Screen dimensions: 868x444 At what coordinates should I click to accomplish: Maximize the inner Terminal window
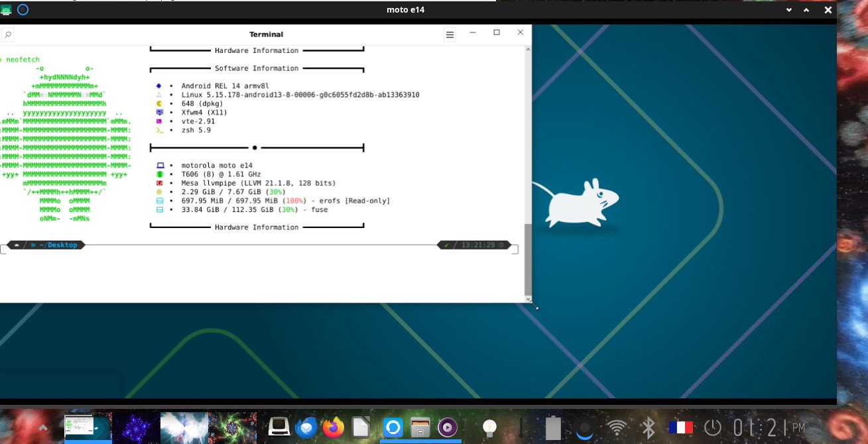pos(497,32)
